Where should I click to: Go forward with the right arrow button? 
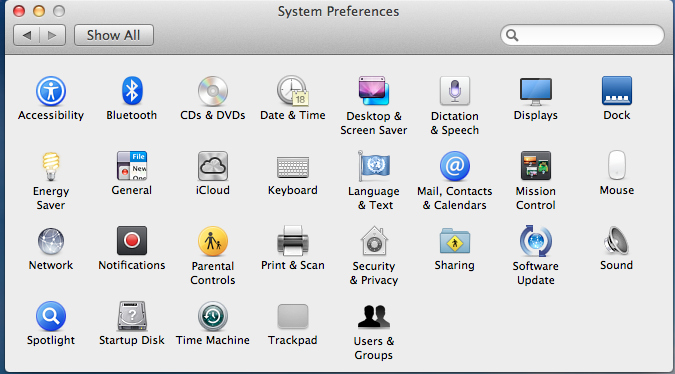point(53,35)
